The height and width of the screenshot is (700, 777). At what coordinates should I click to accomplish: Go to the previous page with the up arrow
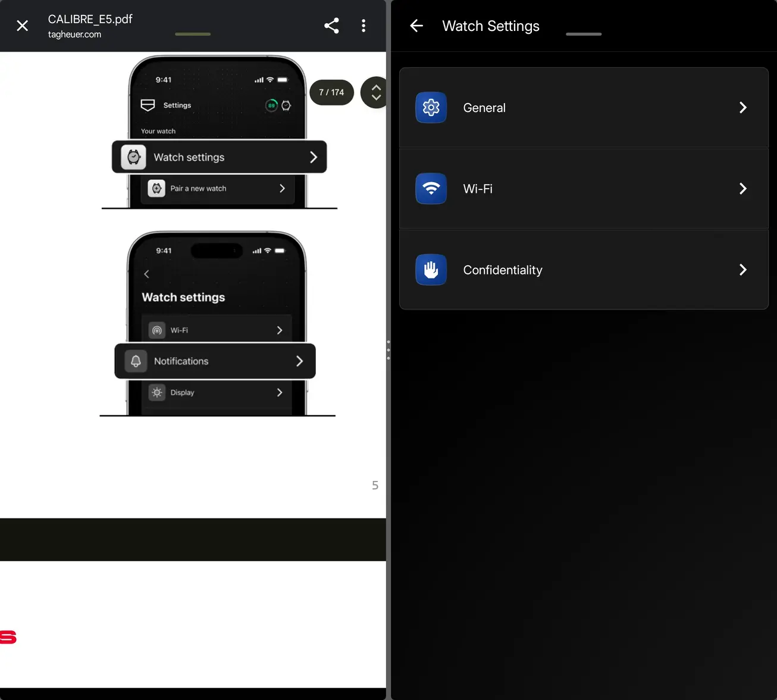click(376, 87)
